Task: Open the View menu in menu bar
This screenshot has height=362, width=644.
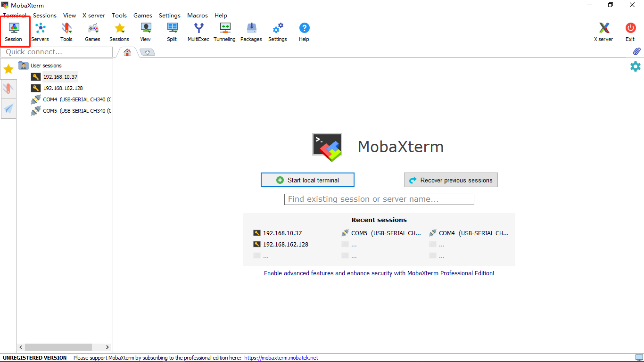Action: (x=70, y=16)
